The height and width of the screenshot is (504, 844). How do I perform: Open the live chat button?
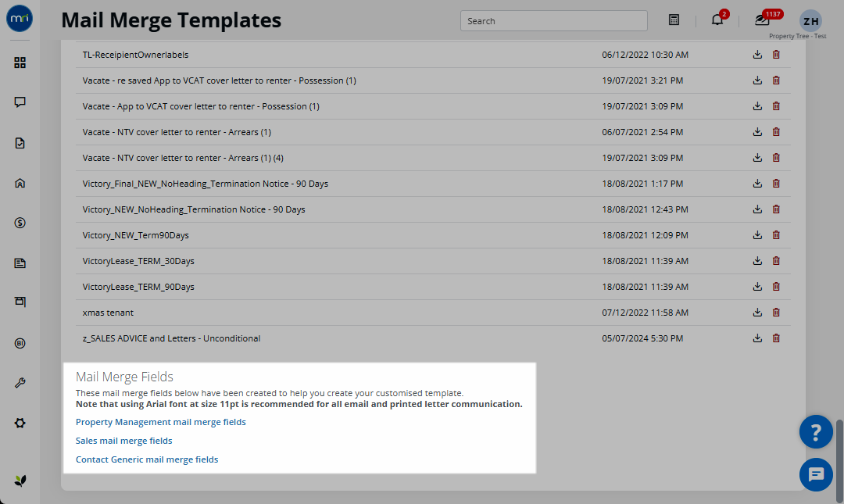(816, 474)
